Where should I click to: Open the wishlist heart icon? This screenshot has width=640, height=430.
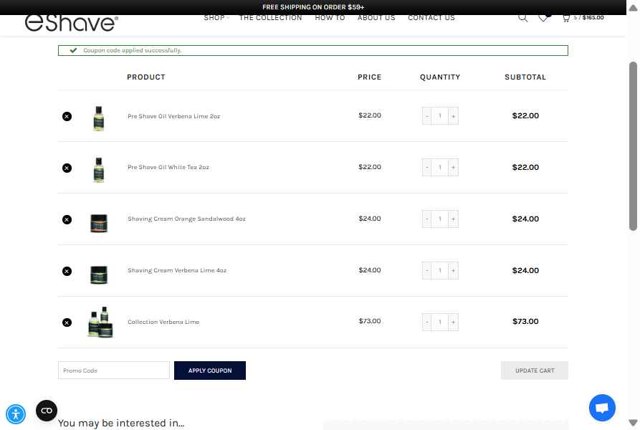tap(544, 18)
